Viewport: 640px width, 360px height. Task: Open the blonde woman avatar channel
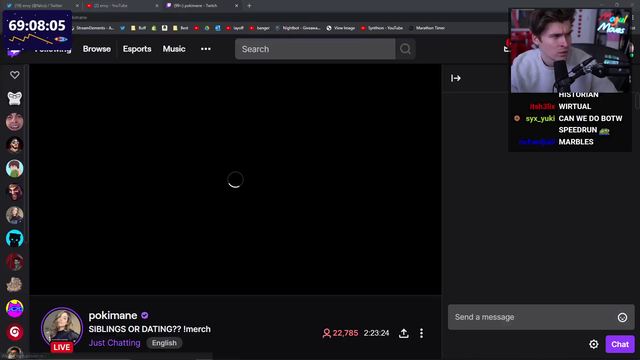coord(15,215)
